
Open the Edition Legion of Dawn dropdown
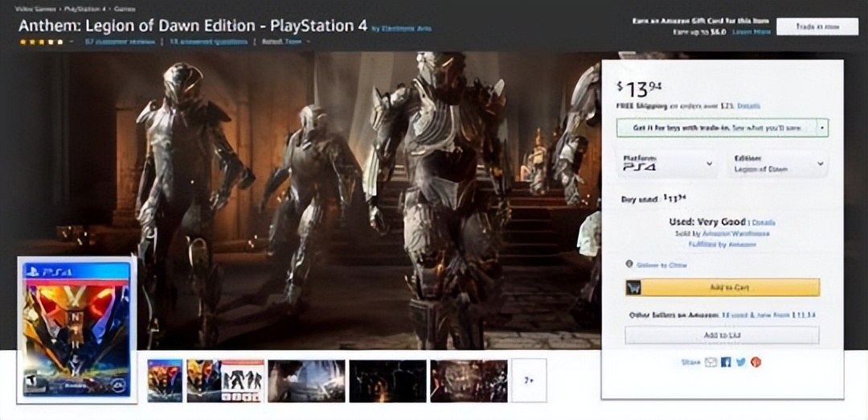[777, 163]
